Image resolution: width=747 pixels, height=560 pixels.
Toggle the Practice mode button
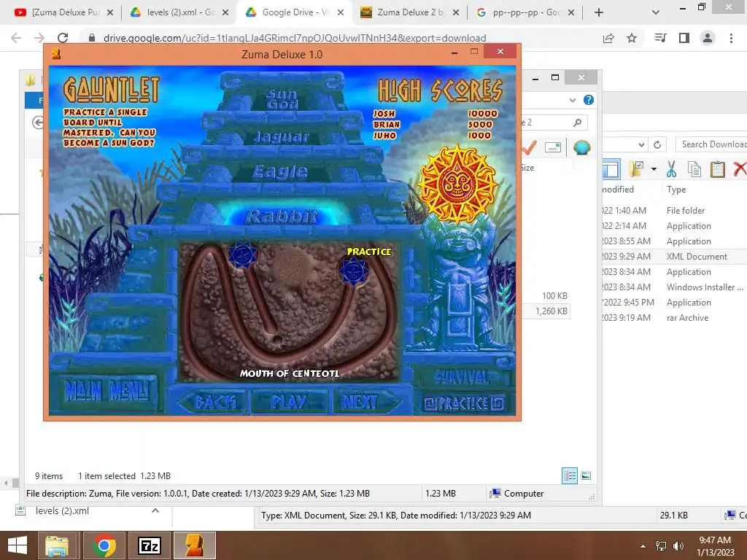[x=463, y=404]
